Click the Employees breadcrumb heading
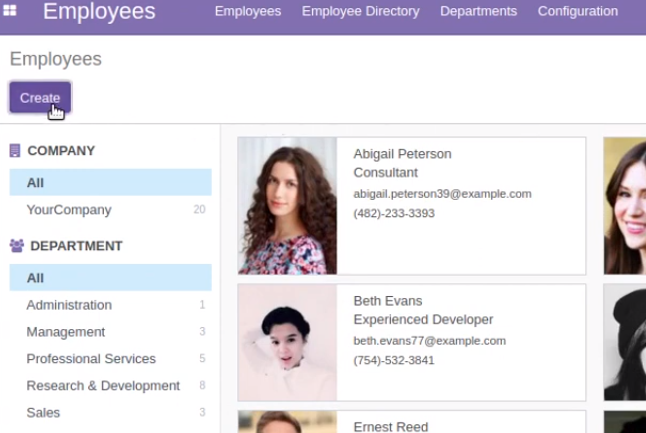This screenshot has width=646, height=433. 56,59
